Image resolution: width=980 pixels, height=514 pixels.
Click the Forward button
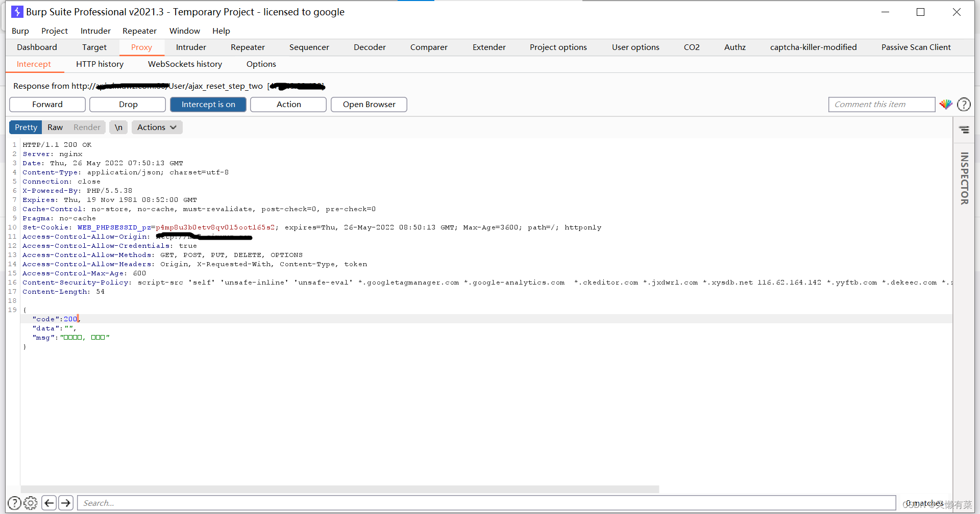tap(47, 105)
